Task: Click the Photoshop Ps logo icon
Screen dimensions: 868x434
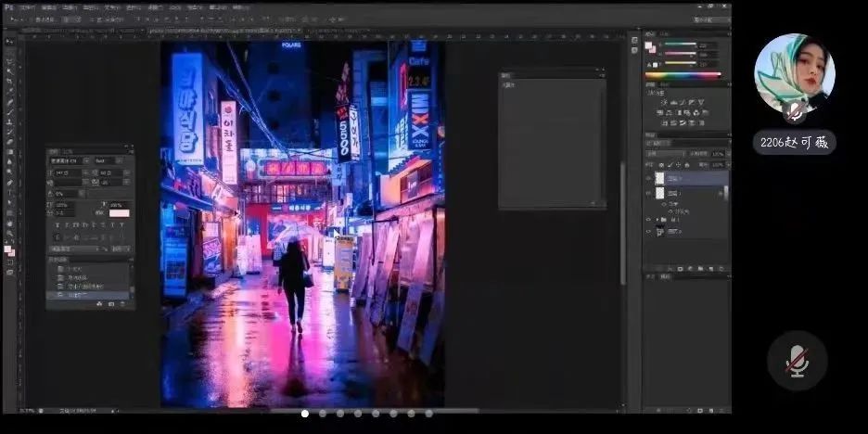Action: coord(8,7)
